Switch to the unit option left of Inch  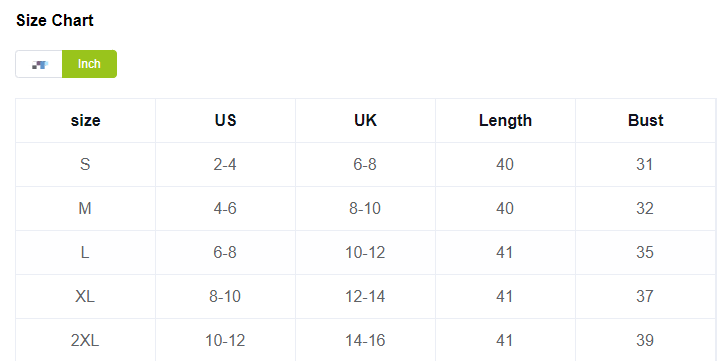pyautogui.click(x=39, y=64)
